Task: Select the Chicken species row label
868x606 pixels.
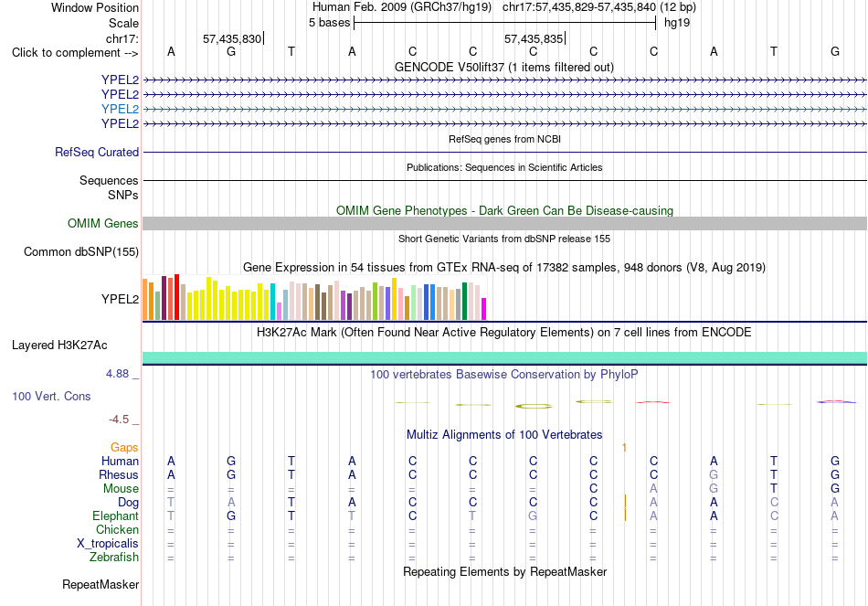Action: [x=117, y=530]
